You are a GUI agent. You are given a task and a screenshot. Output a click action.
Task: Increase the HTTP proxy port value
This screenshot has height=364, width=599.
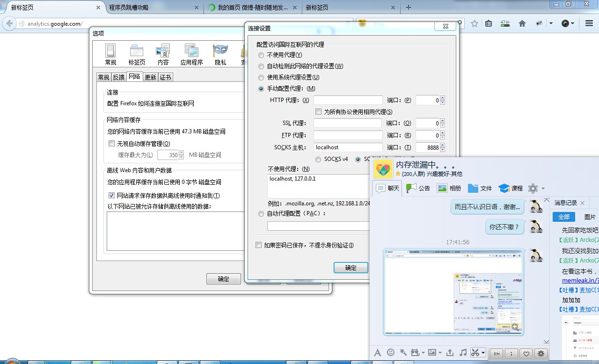pyautogui.click(x=442, y=98)
